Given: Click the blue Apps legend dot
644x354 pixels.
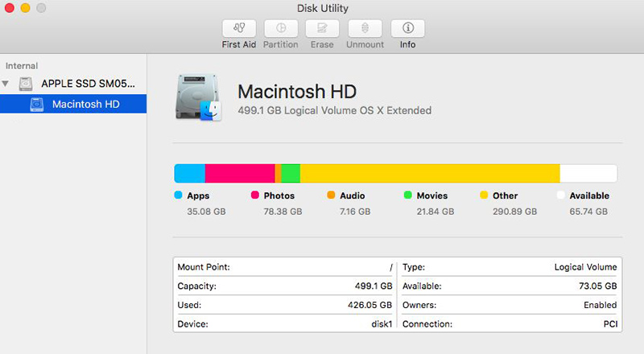Looking at the screenshot, I should tap(178, 196).
